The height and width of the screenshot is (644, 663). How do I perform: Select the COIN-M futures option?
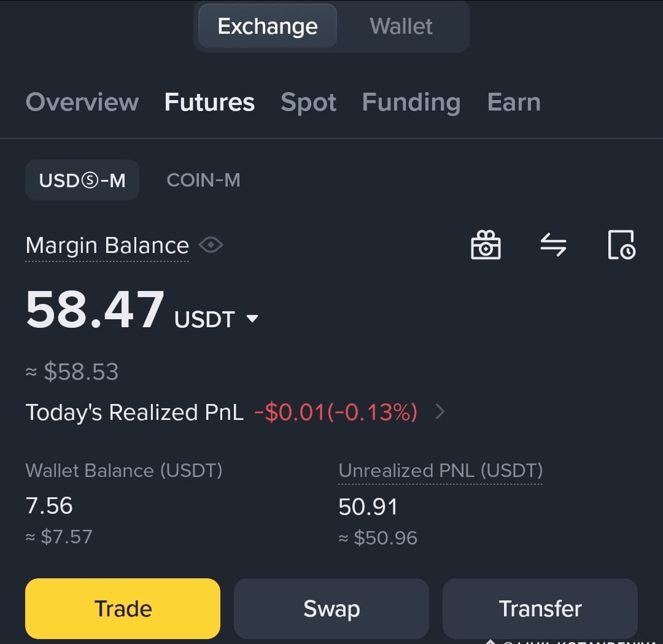[203, 180]
